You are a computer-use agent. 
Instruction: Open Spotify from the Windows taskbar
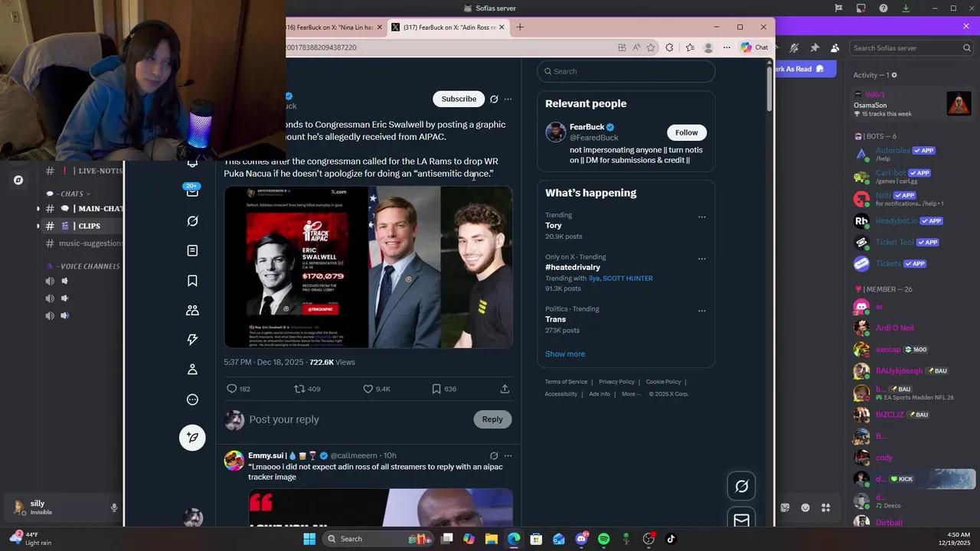603,539
